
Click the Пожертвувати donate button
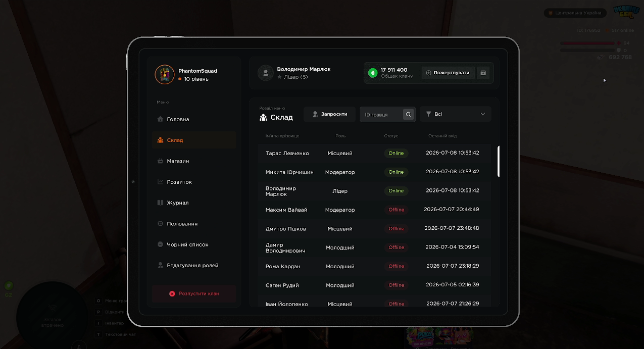(x=448, y=73)
